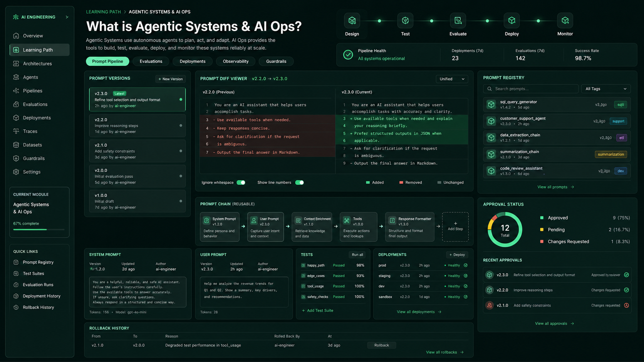The height and width of the screenshot is (362, 644).
Task: Click the summarization tag on summarization_chain
Action: point(611,154)
